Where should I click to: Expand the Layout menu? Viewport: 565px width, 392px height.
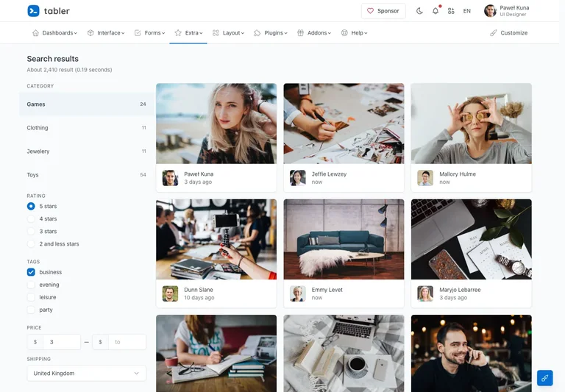click(228, 33)
